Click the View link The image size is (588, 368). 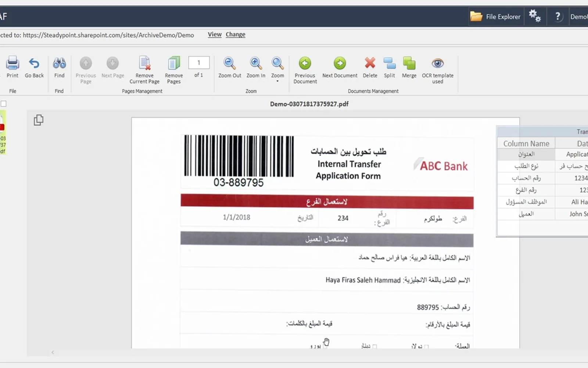pos(215,35)
